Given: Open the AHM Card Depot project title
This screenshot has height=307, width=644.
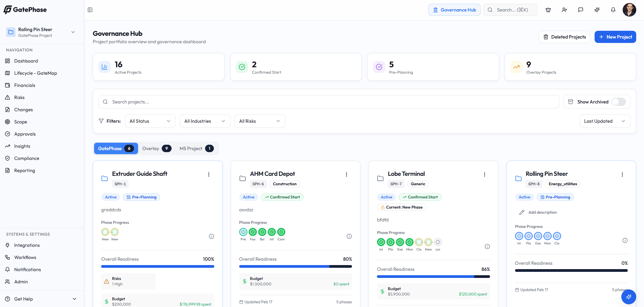Looking at the screenshot, I should pyautogui.click(x=272, y=174).
